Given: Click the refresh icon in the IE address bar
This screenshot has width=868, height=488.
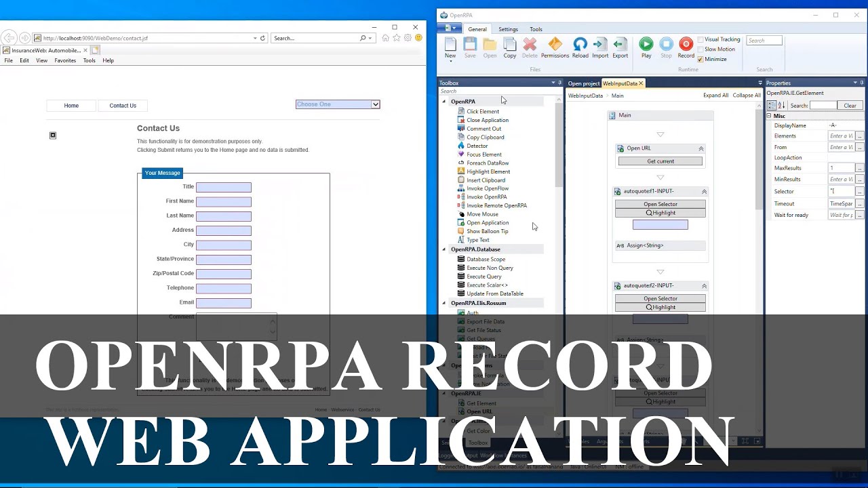Looking at the screenshot, I should (262, 38).
